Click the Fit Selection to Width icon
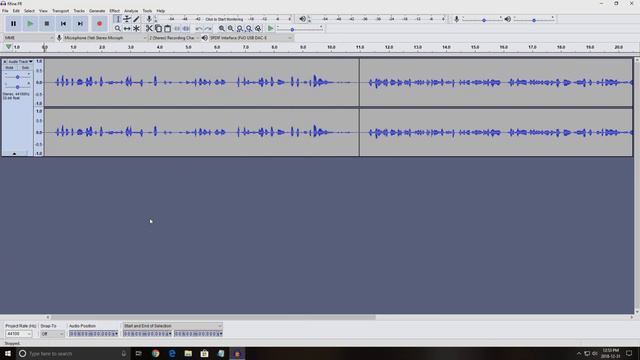 tap(240, 29)
